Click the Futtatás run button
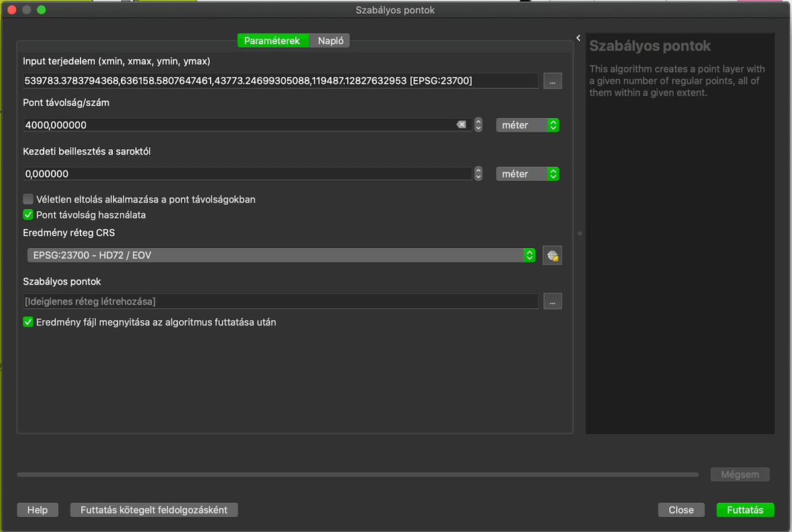Screen dimensions: 792x532 coord(744,510)
